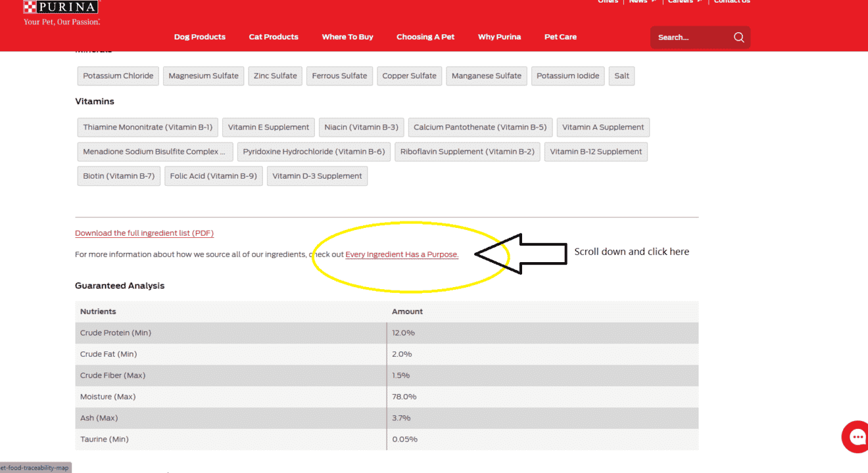Click the Nutrients column header
Screen dimensions: 868x473
coord(98,311)
